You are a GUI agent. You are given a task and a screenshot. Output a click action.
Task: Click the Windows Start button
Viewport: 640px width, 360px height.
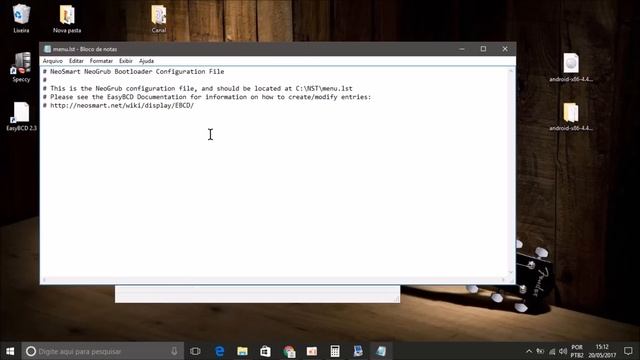(10, 351)
